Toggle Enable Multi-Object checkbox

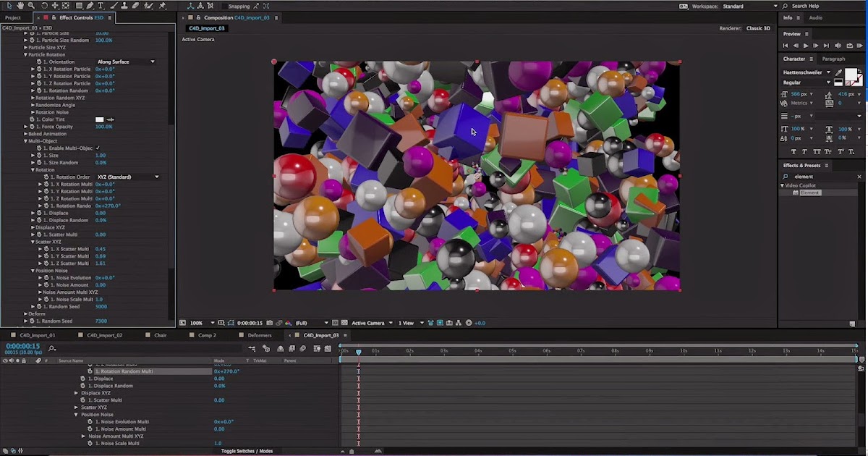pyautogui.click(x=98, y=148)
